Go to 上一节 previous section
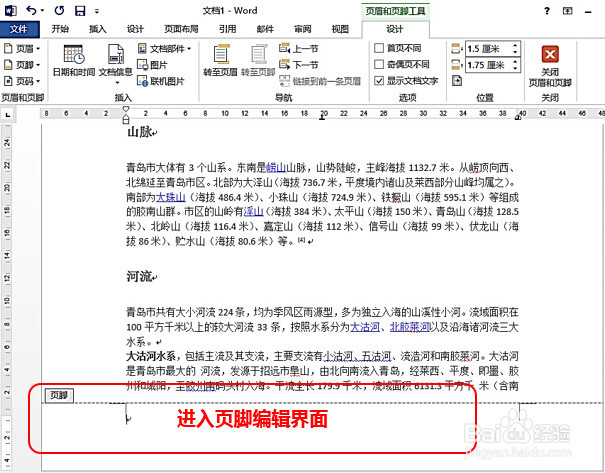 [299, 49]
